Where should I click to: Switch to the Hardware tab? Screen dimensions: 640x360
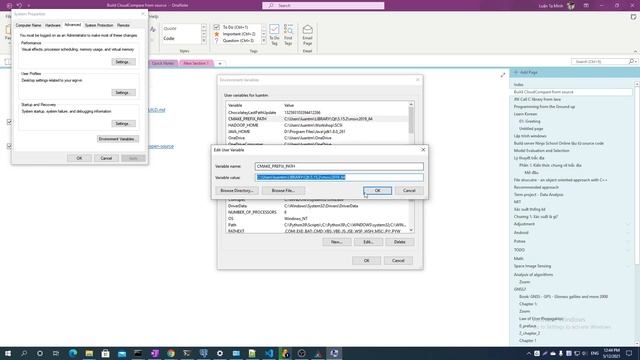click(x=53, y=25)
